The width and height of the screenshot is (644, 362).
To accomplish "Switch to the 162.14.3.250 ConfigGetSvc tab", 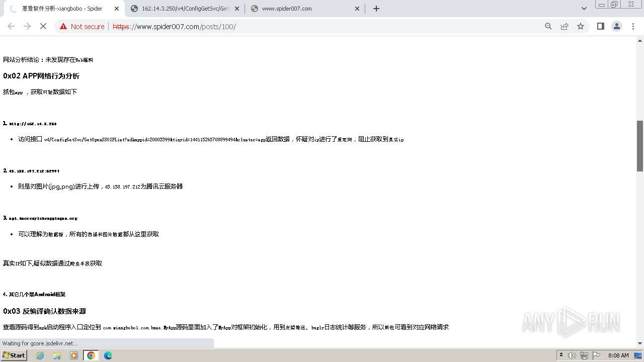I will coord(185,9).
